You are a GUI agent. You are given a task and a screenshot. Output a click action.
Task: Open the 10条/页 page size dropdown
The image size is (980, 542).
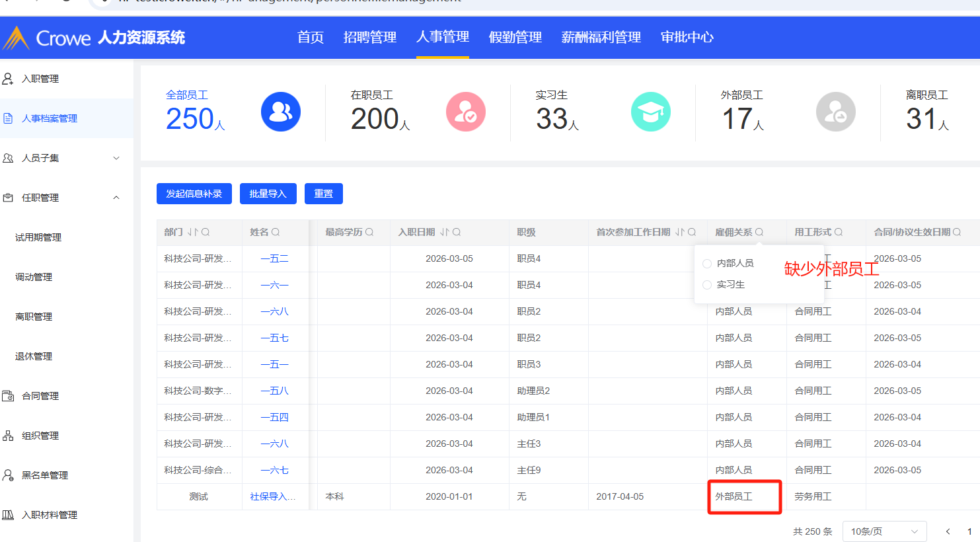point(884,531)
